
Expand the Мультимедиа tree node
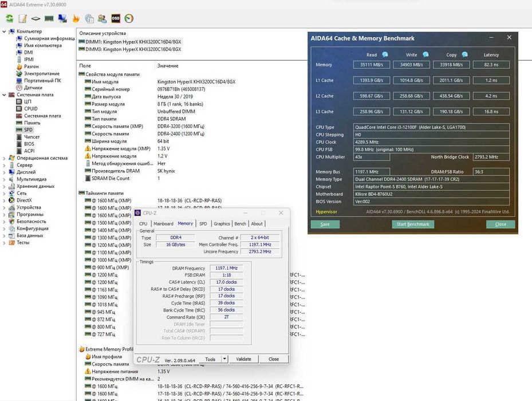click(x=4, y=179)
